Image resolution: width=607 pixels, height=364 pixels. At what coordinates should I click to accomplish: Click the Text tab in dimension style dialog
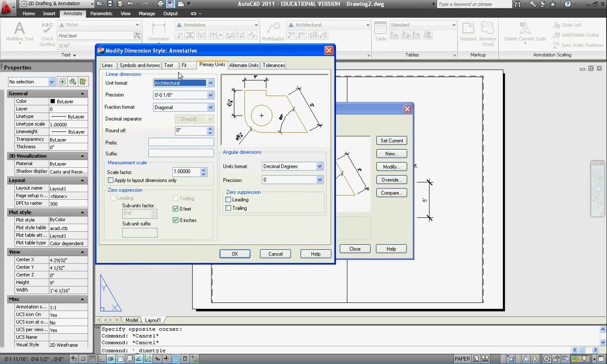tap(168, 65)
